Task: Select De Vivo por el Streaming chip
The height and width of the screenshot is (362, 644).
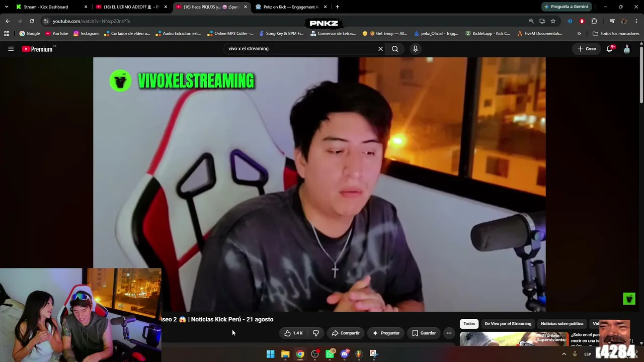Action: pyautogui.click(x=508, y=324)
